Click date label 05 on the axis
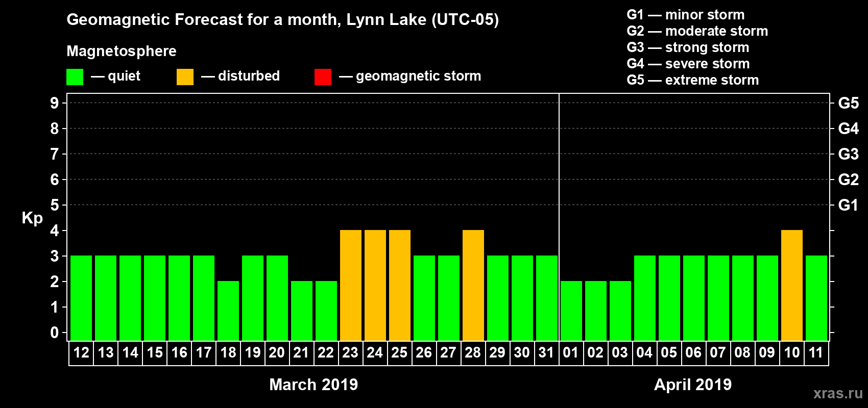 (669, 352)
